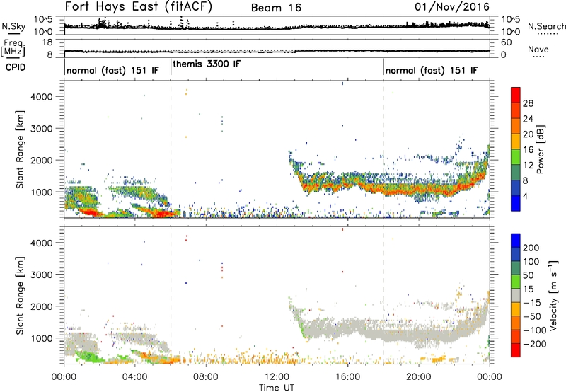Click the first 'normal (fast) 151 IF' label

click(112, 70)
